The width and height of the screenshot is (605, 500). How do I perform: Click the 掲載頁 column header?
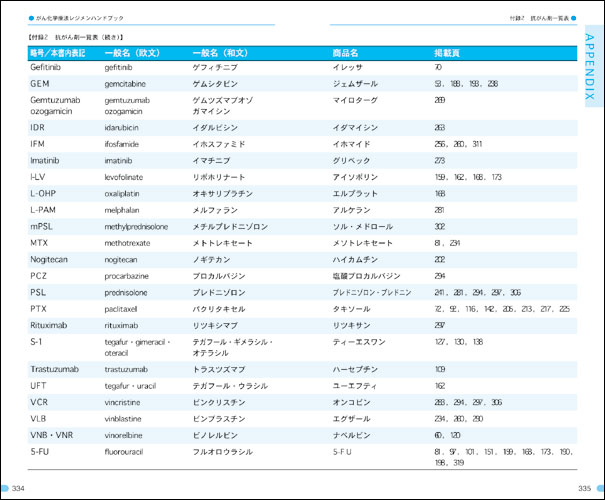pyautogui.click(x=448, y=52)
